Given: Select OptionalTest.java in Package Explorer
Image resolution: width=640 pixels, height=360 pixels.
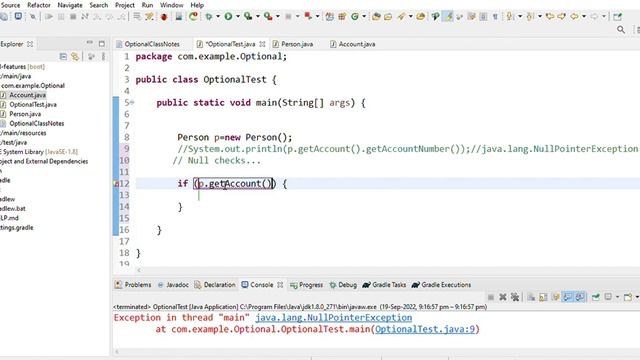Looking at the screenshot, I should [33, 104].
